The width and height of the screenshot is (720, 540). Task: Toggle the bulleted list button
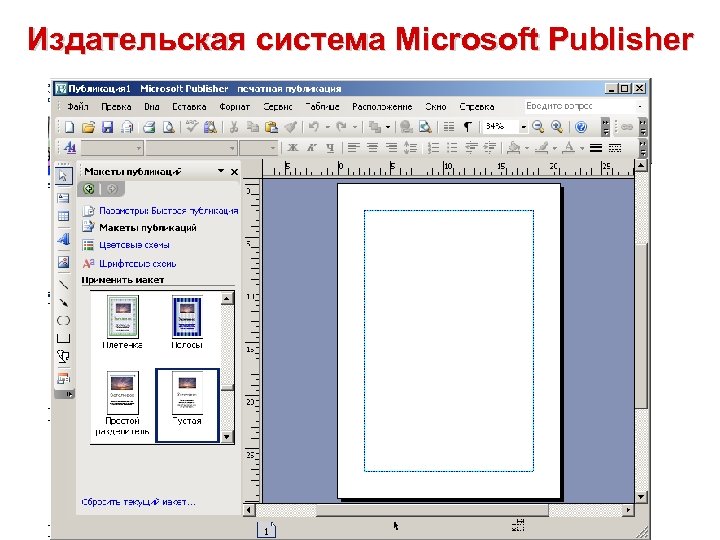[452, 148]
